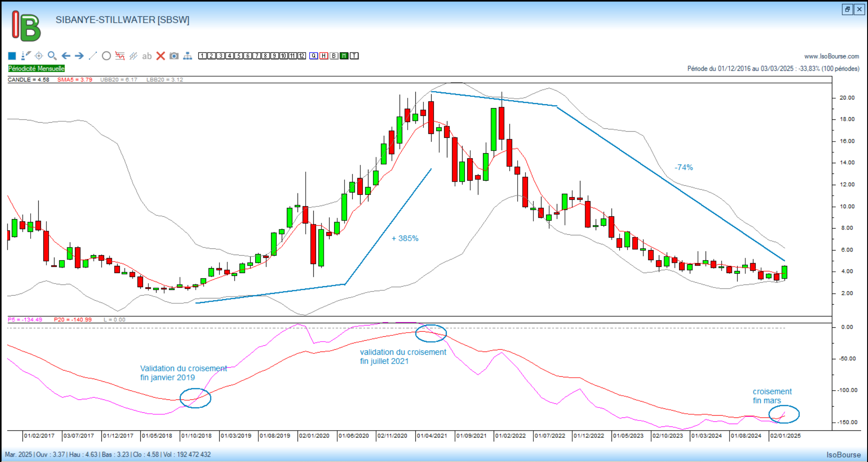
Task: Restore the chart window size
Action: tap(847, 9)
